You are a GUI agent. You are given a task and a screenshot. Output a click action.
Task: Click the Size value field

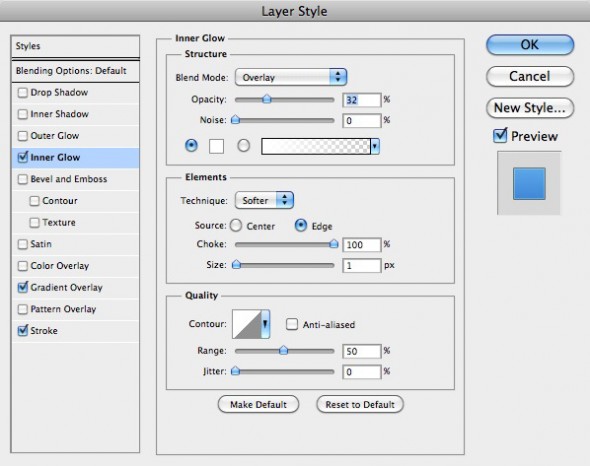pyautogui.click(x=362, y=266)
